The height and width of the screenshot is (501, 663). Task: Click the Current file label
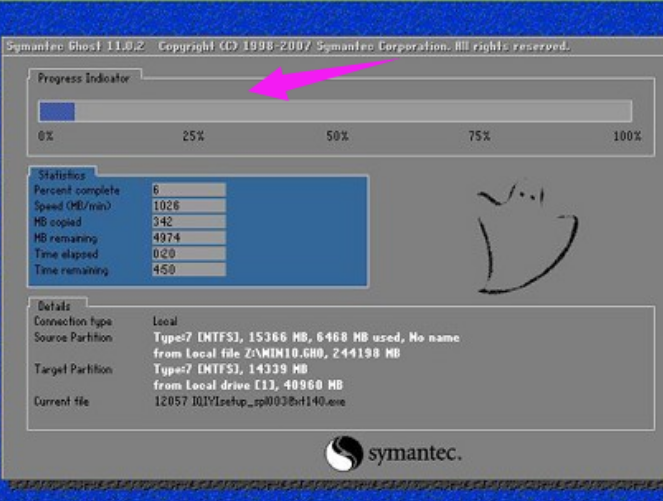(x=61, y=401)
